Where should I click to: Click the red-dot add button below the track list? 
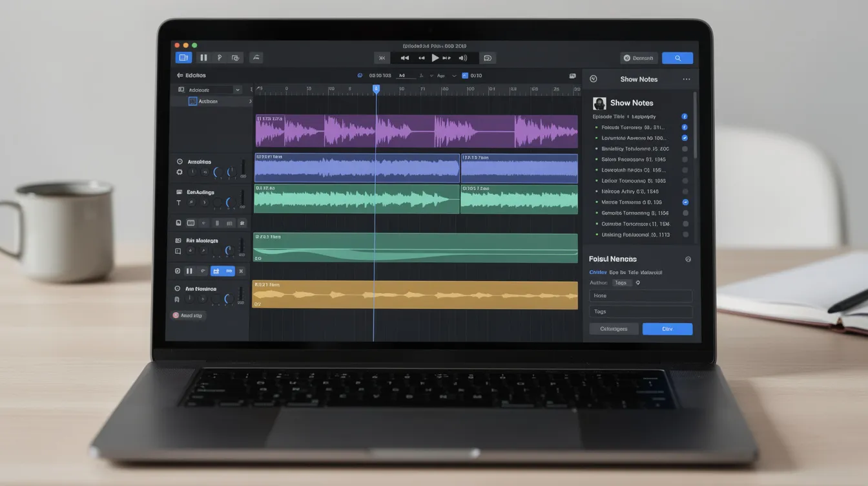click(x=188, y=315)
